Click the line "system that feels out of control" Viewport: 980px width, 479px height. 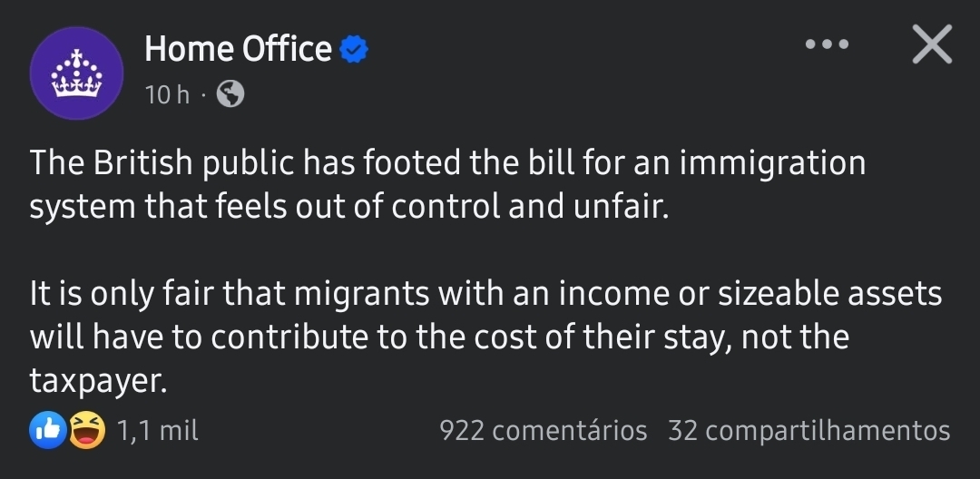348,207
